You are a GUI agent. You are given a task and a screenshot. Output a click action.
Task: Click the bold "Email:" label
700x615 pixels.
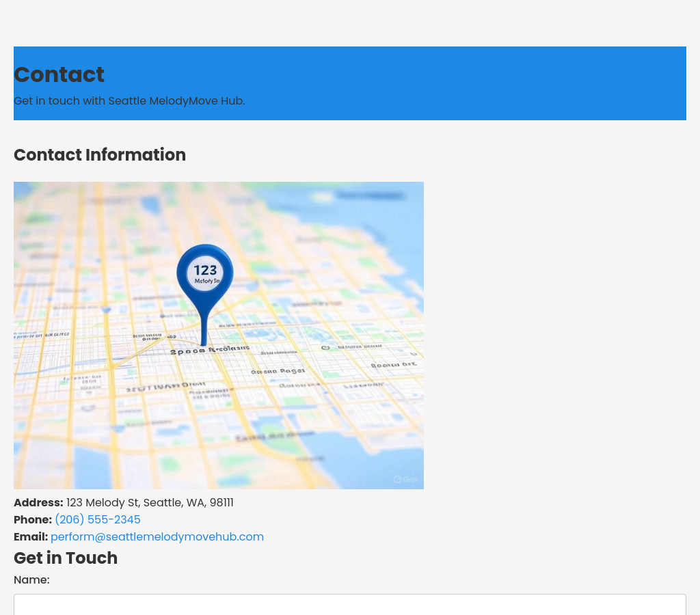31,537
